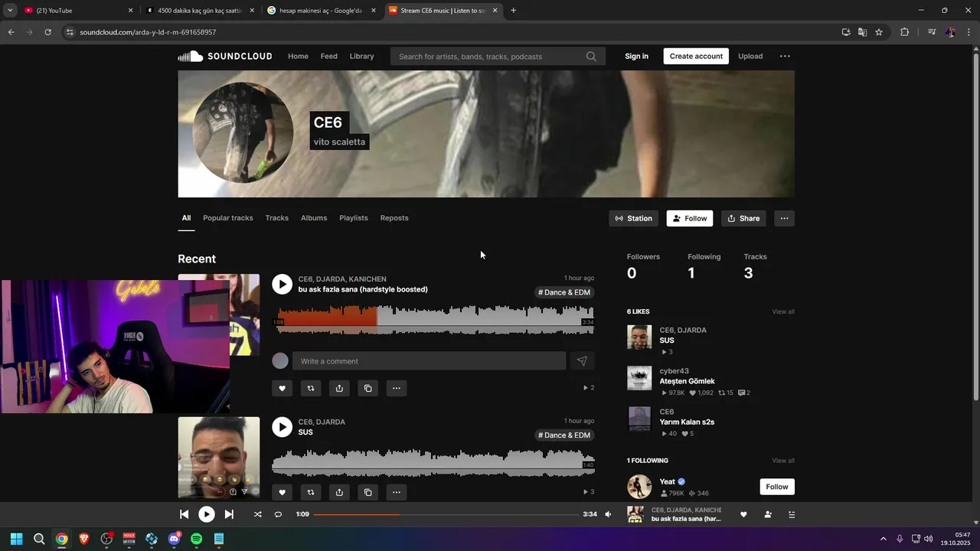The image size is (980, 551).
Task: Like the 'bu ask fazla sana' track
Action: click(x=282, y=388)
